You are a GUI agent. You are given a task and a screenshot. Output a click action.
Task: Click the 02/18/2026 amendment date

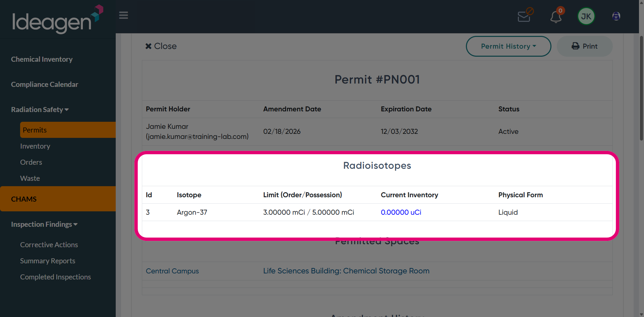pyautogui.click(x=282, y=131)
